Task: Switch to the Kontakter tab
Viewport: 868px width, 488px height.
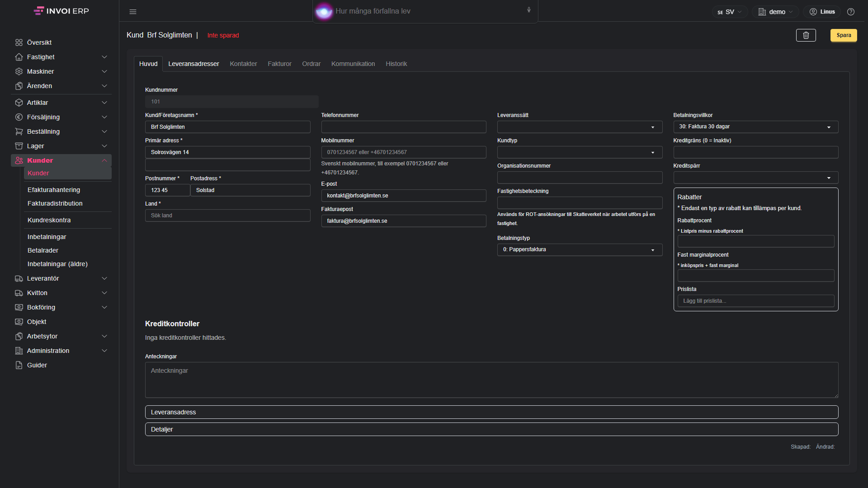Action: (x=243, y=64)
